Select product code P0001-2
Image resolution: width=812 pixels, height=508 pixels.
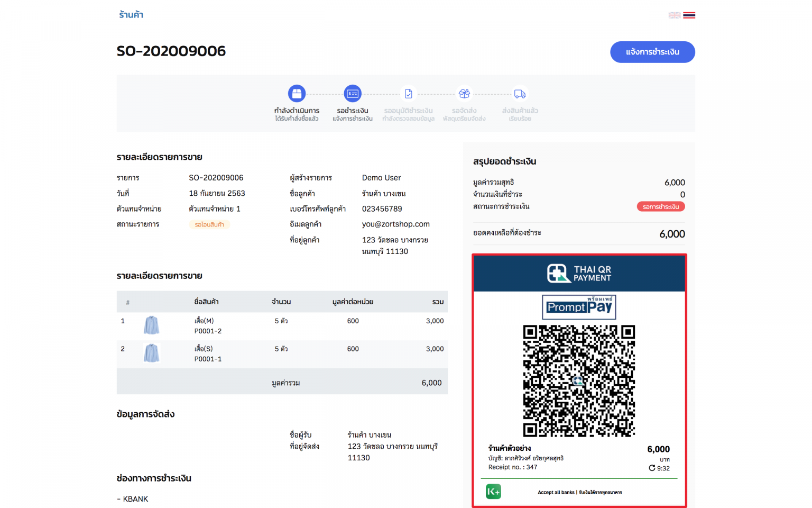pos(208,331)
